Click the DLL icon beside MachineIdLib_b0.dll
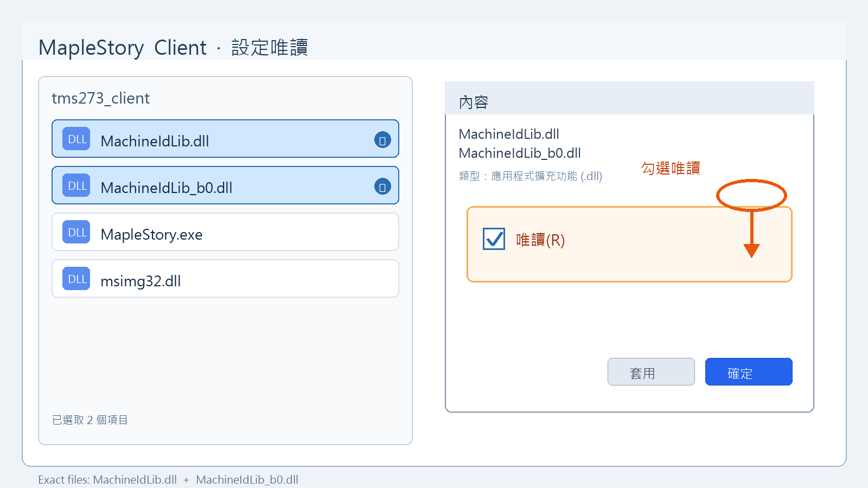Screen dimensions: 868x488 coord(76,185)
